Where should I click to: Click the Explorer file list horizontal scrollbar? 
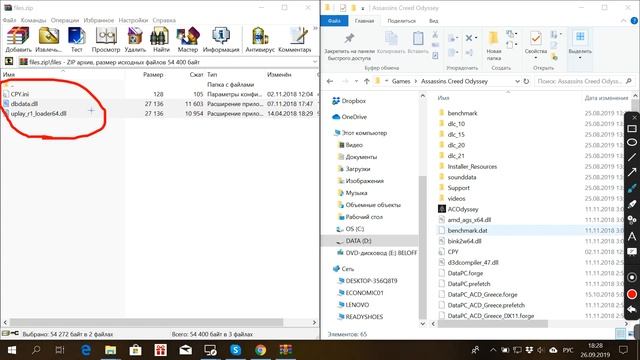coord(493,324)
